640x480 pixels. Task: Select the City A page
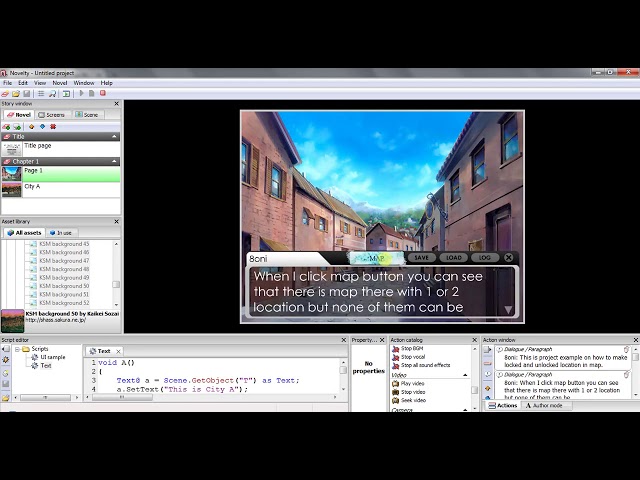61,190
